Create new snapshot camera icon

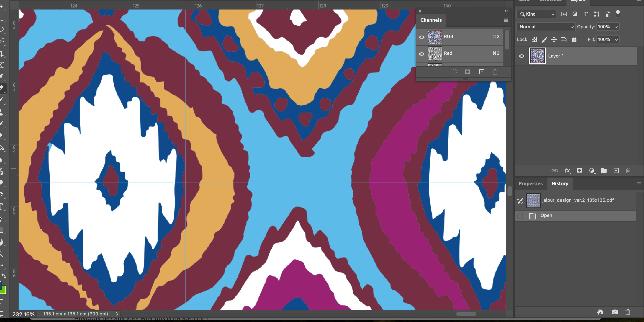click(615, 312)
